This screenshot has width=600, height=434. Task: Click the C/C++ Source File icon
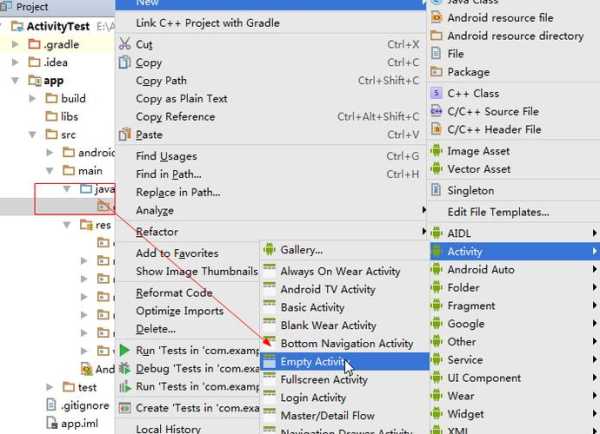point(436,111)
